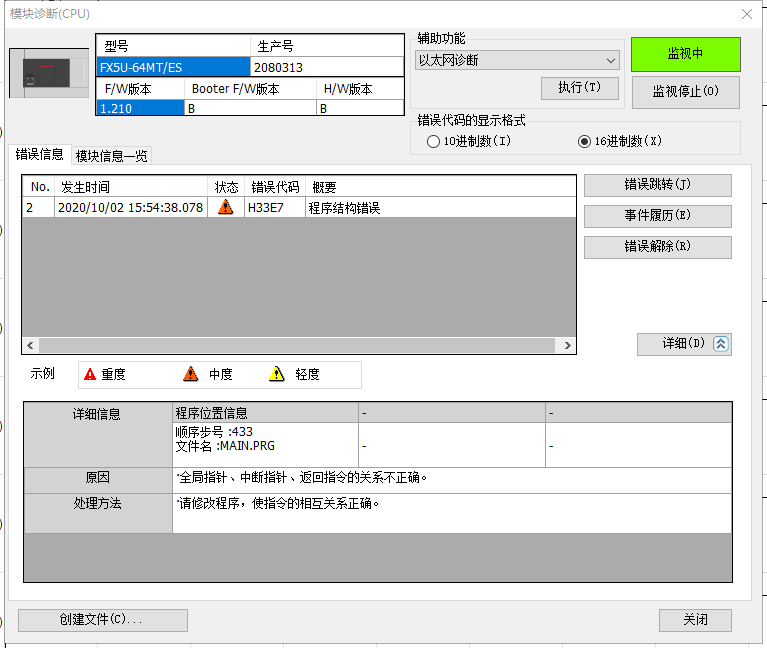Open the 辅助功能 以太网诊断 dropdown
The width and height of the screenshot is (767, 648).
[517, 60]
